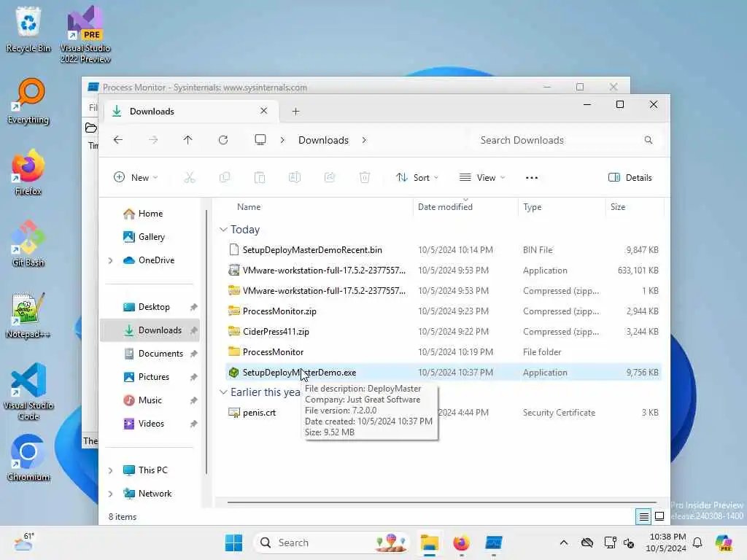Open the Sort dropdown menu

coord(417,178)
